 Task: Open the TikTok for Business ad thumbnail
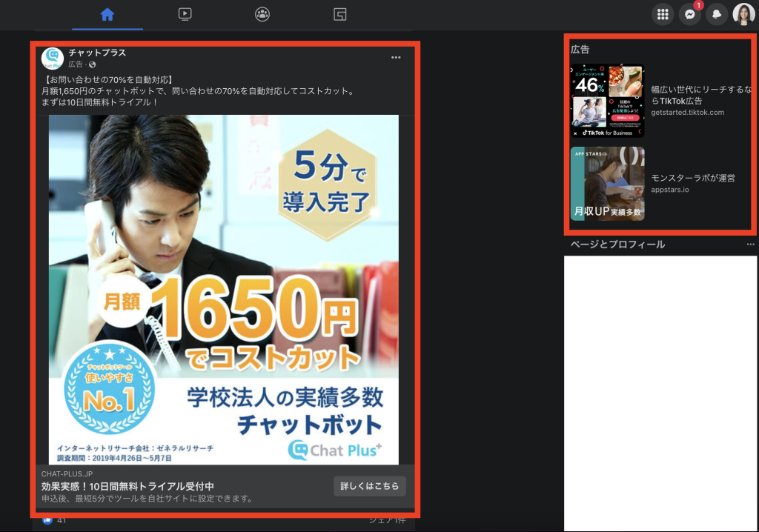tap(608, 101)
